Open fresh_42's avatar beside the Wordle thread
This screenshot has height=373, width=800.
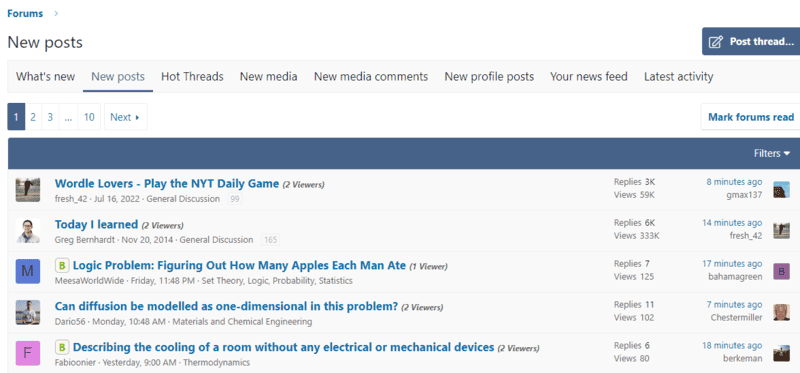click(x=28, y=190)
